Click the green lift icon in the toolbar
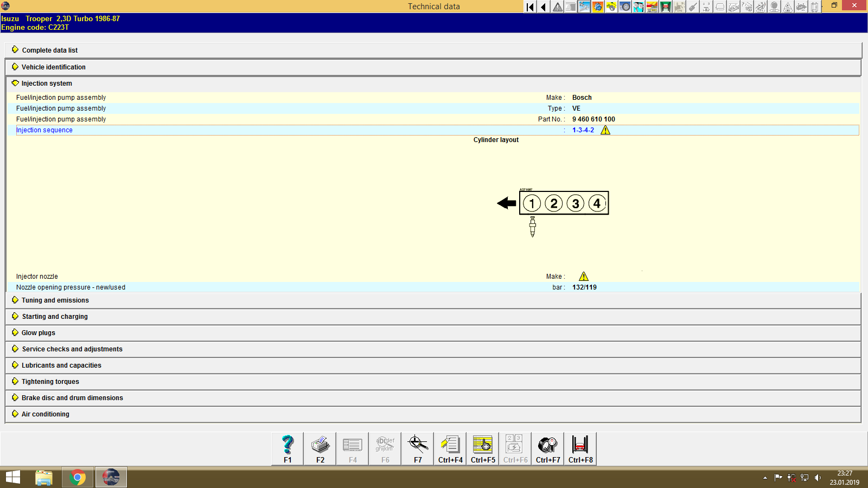The width and height of the screenshot is (868, 488). 666,7
